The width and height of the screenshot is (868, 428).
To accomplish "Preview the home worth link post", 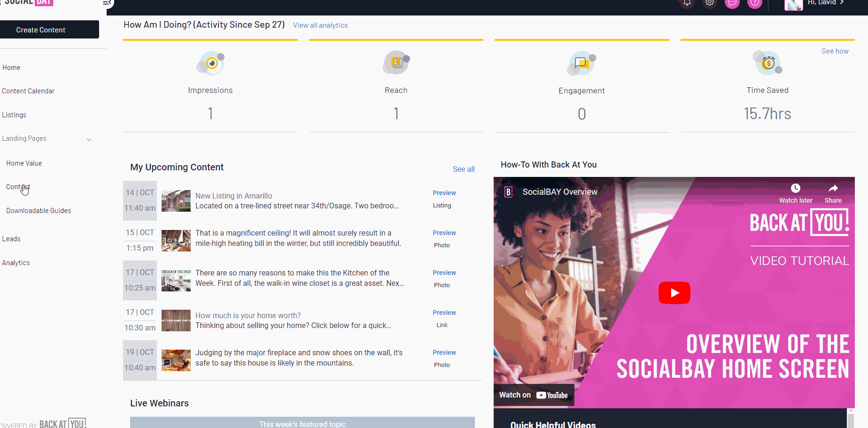I will [x=444, y=313].
